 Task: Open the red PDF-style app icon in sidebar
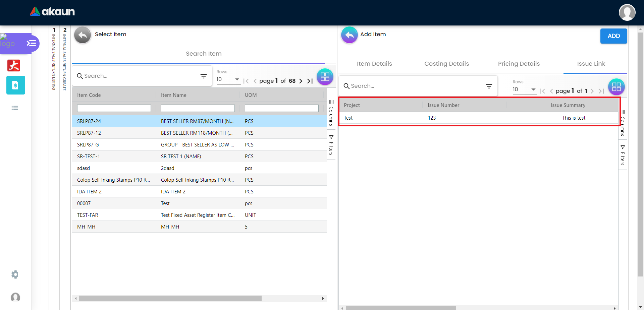tap(14, 65)
